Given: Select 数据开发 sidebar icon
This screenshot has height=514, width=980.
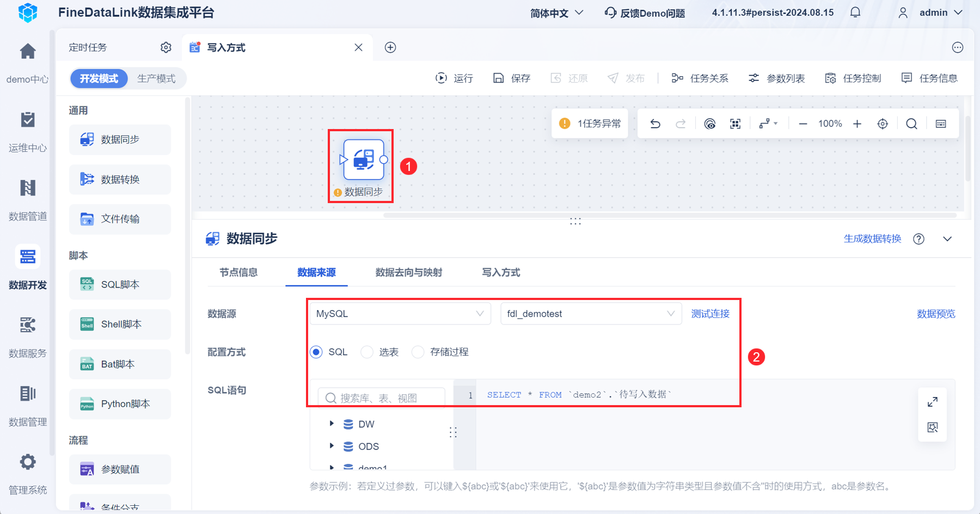Looking at the screenshot, I should (28, 256).
